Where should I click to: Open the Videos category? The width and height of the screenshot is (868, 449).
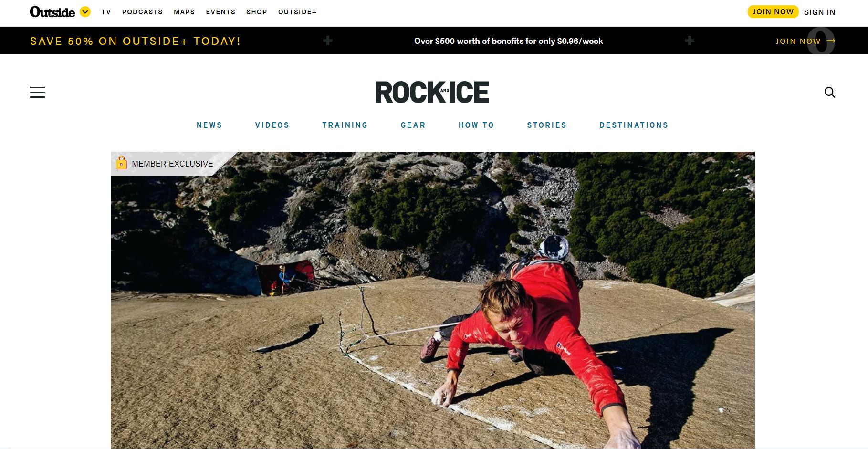click(272, 125)
